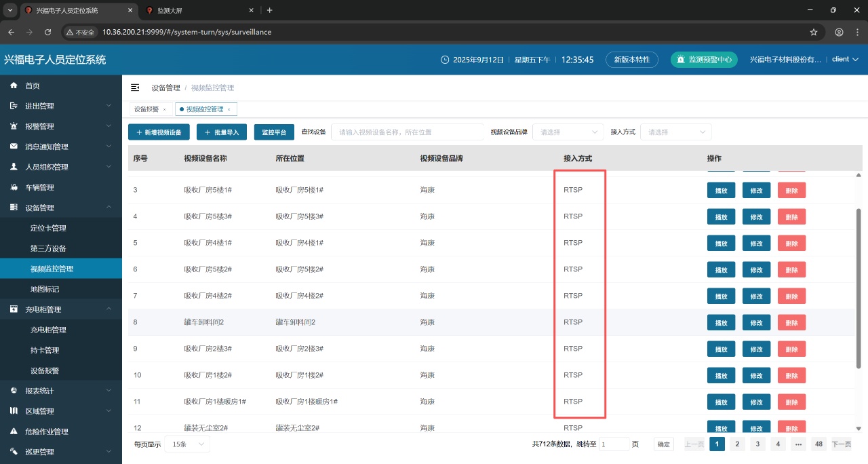Click the browser address bar URL

tap(186, 32)
